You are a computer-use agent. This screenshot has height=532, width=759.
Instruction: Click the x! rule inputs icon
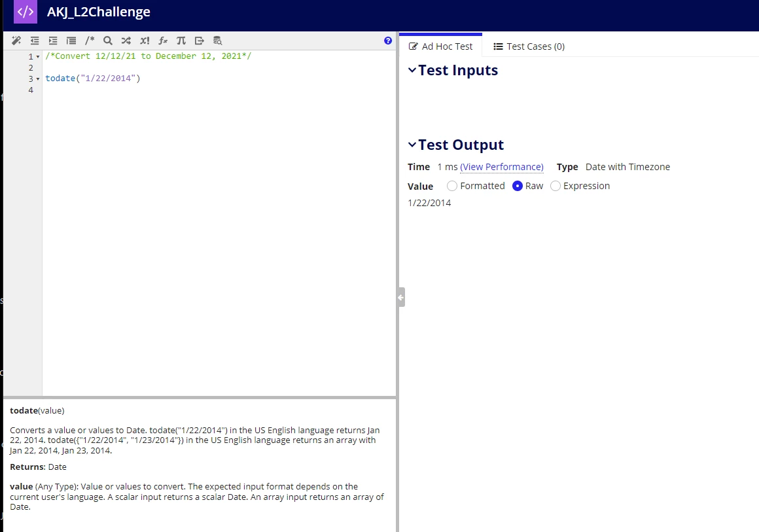pos(145,41)
